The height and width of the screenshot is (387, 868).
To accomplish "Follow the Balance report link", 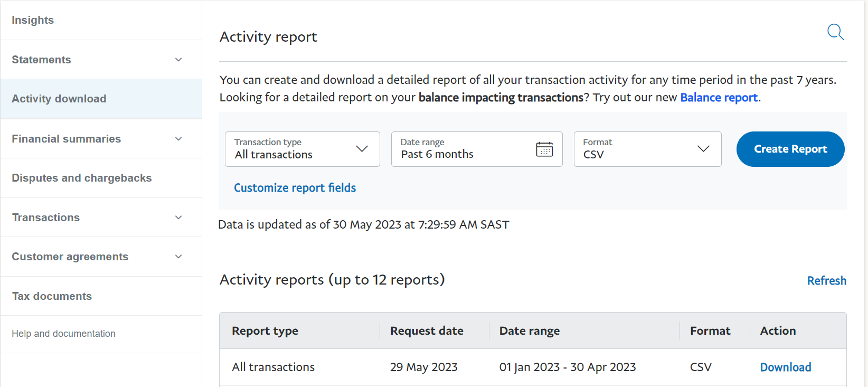I will click(x=719, y=98).
